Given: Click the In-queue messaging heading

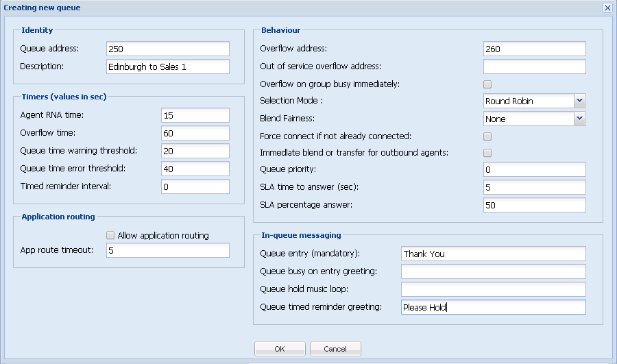Looking at the screenshot, I should coord(301,235).
